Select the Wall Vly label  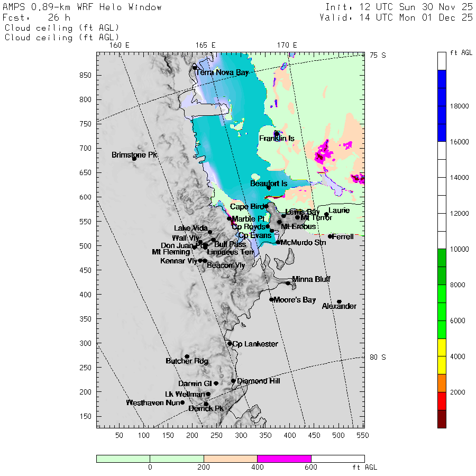pos(186,238)
